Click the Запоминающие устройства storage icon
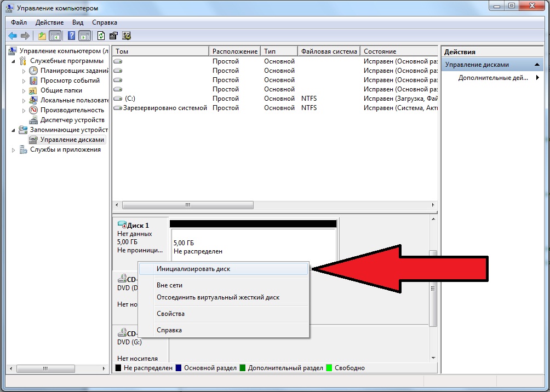 pyautogui.click(x=23, y=130)
